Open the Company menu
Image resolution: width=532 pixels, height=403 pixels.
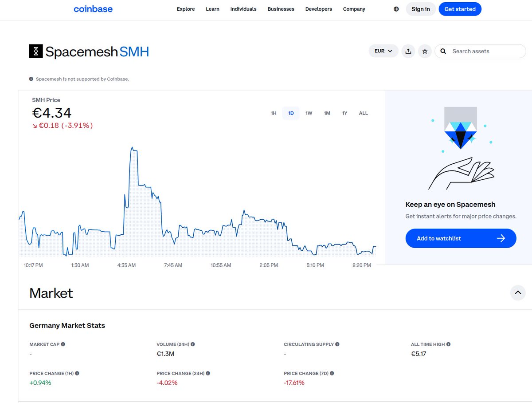point(354,9)
